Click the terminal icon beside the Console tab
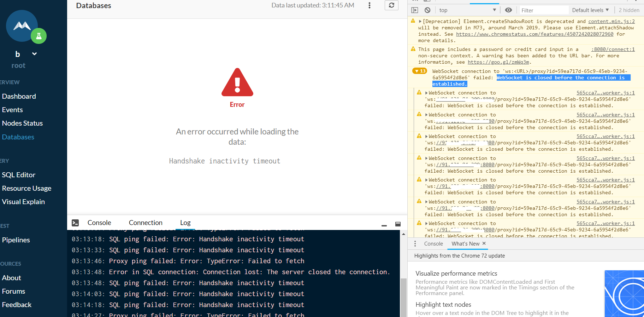This screenshot has width=644, height=317. (75, 223)
